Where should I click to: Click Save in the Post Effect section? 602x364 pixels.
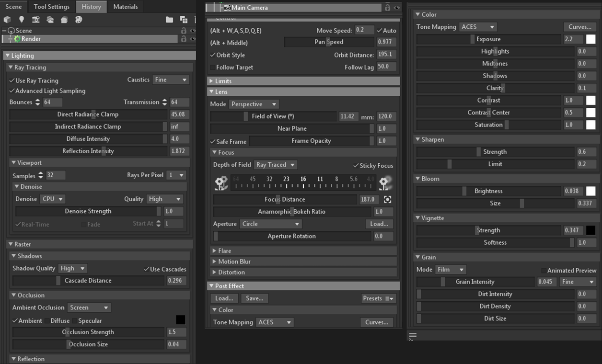255,298
